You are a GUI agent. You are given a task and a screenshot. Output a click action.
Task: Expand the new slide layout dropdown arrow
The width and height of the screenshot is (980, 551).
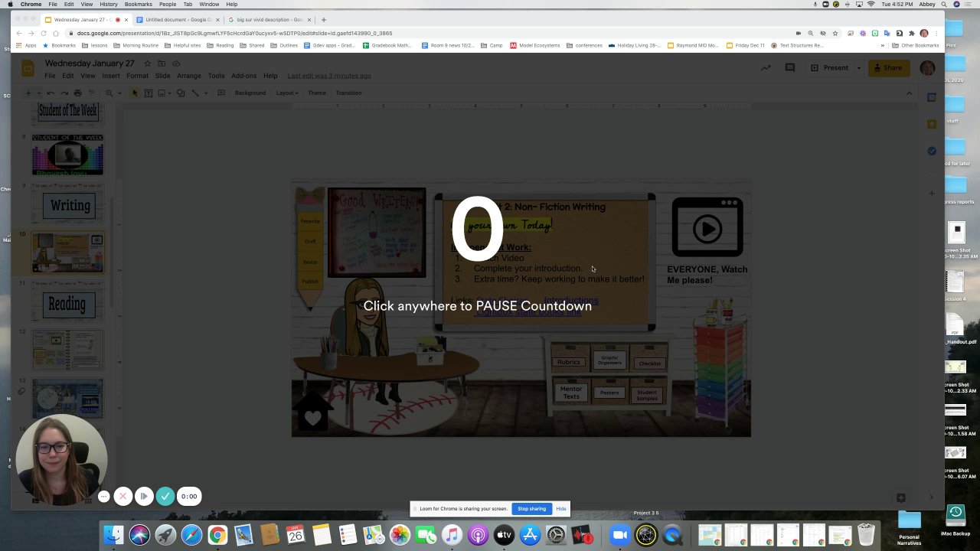point(38,93)
